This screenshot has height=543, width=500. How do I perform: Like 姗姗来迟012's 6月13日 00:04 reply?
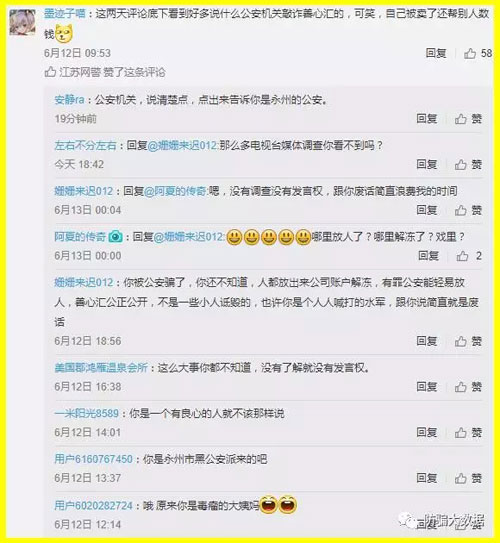coord(468,210)
